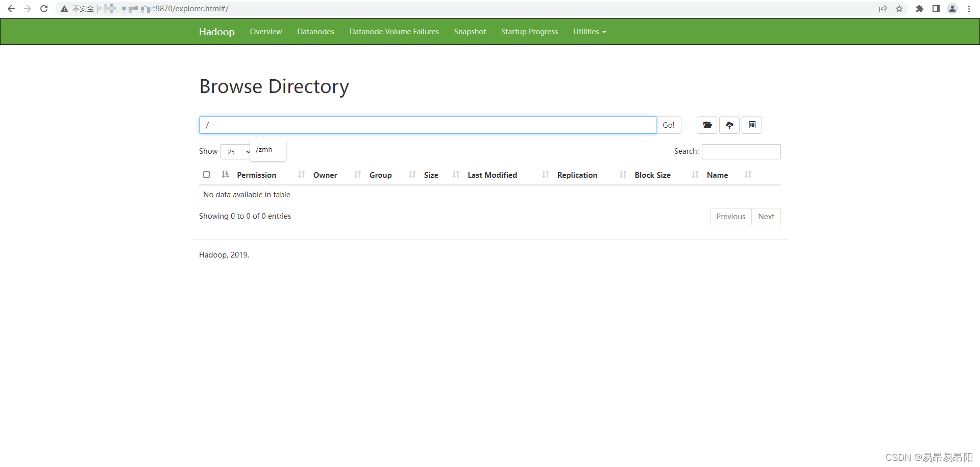Sort by Size column header
Image resolution: width=980 pixels, height=467 pixels.
tap(431, 175)
